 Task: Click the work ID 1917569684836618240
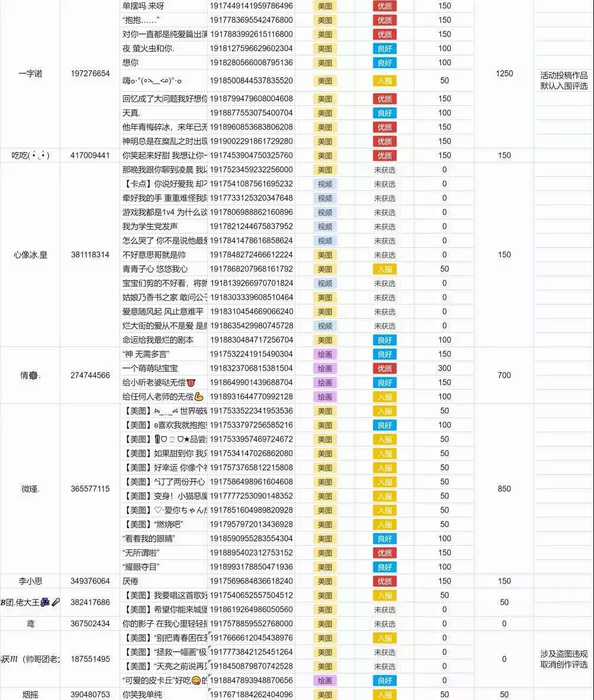coord(251,581)
